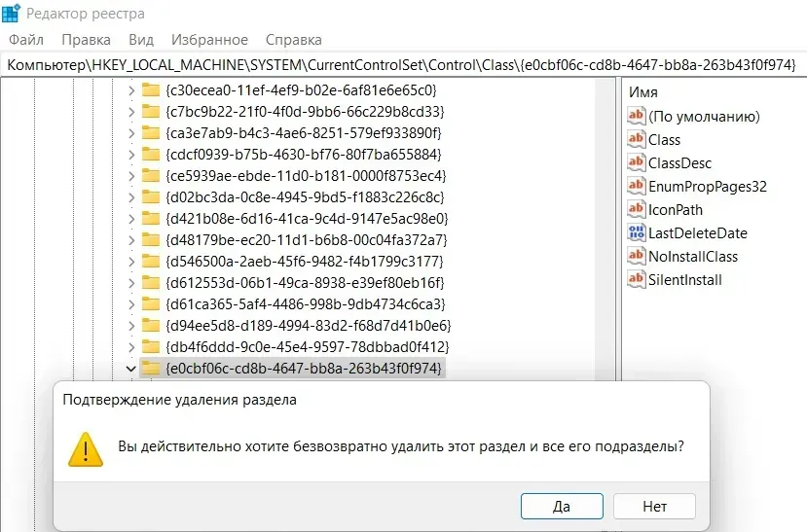Expand the {d421b08e-6d16-41ca-9c4d-9147e5ac98e0} key
This screenshot has height=532, width=807.
pos(131,219)
